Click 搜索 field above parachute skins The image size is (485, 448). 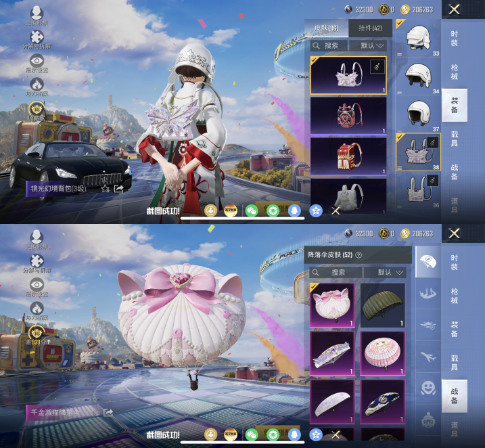[336, 272]
